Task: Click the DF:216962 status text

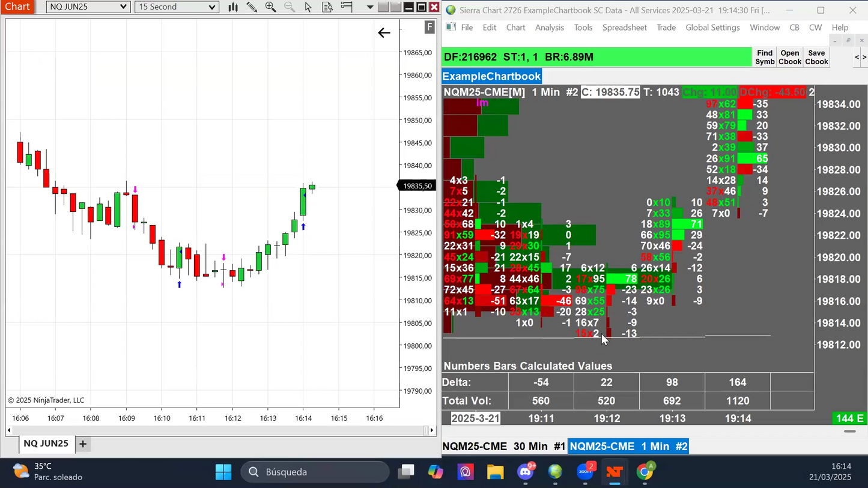Action: click(470, 57)
